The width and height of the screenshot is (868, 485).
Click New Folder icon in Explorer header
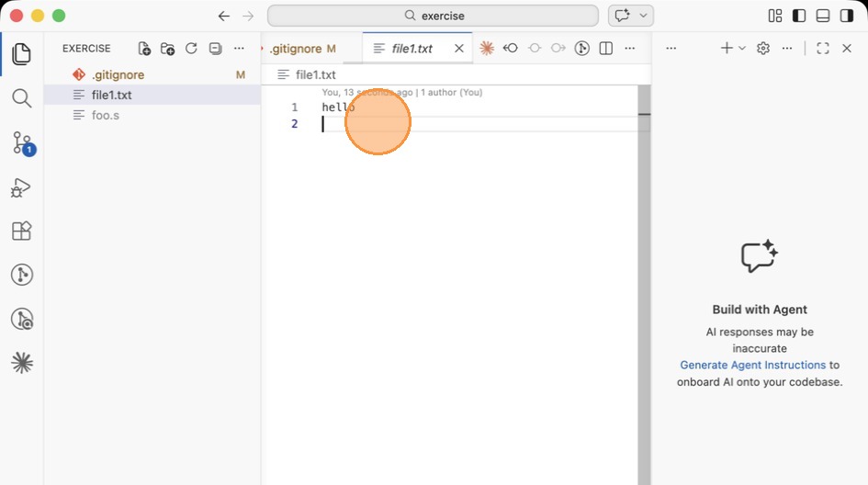167,49
